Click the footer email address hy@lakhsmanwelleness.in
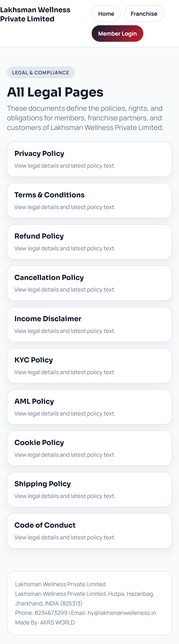Viewport: 179px width, 644px height. [122, 613]
